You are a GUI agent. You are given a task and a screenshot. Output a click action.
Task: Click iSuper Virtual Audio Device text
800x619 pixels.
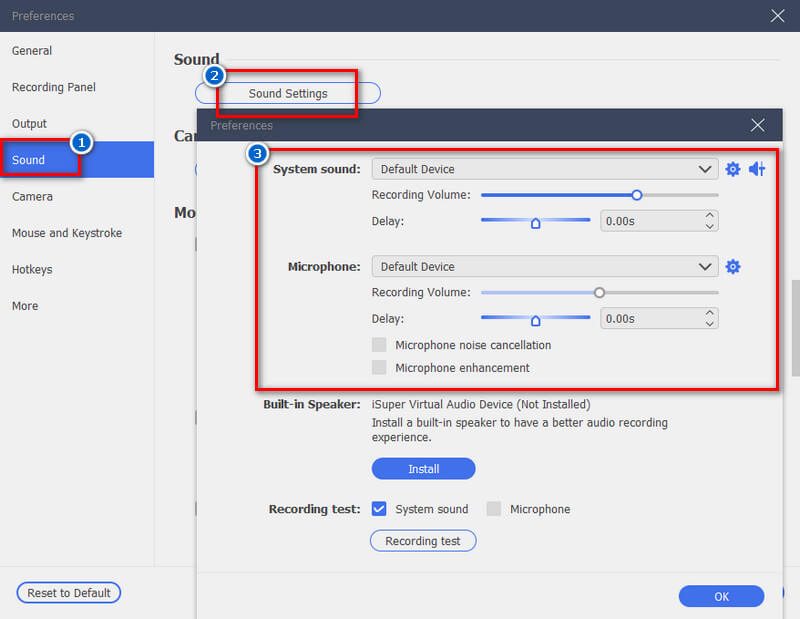pyautogui.click(x=481, y=404)
